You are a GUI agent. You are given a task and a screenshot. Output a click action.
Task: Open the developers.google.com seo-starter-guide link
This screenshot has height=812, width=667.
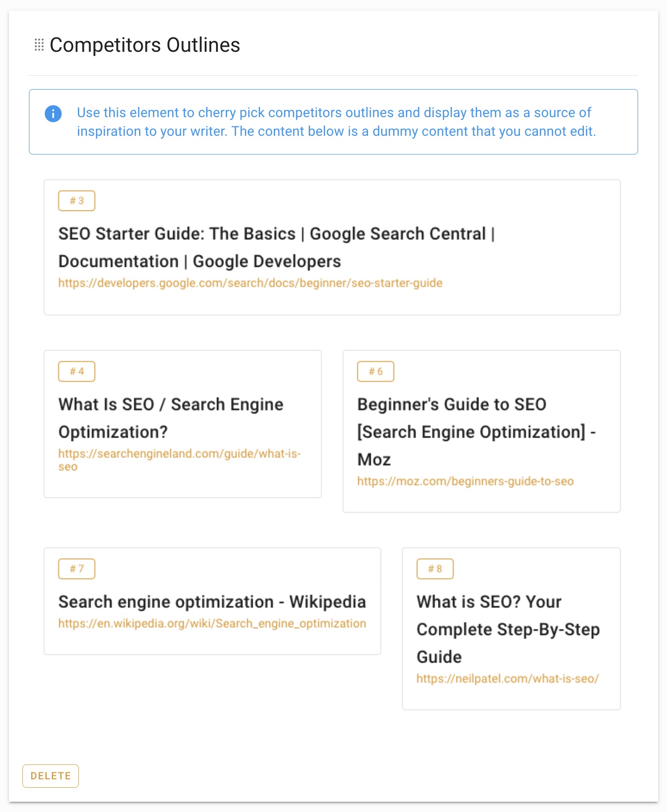[x=250, y=283]
